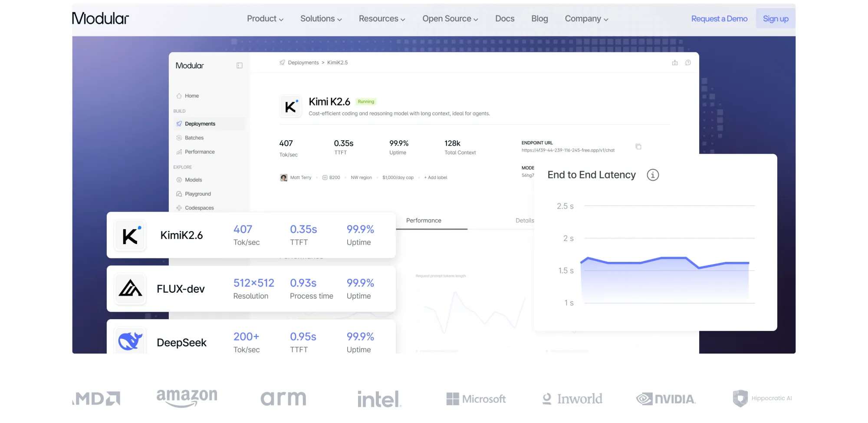Click the "128k" Total Context value

[452, 143]
